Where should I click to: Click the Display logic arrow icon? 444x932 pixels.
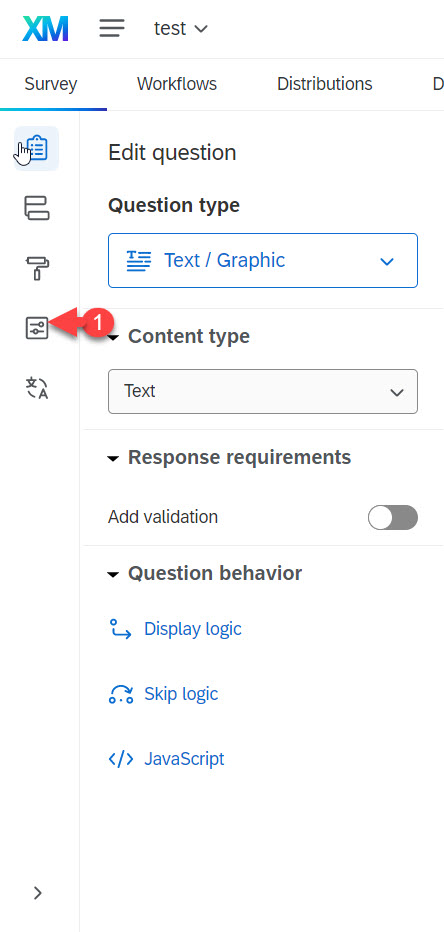[x=121, y=629]
